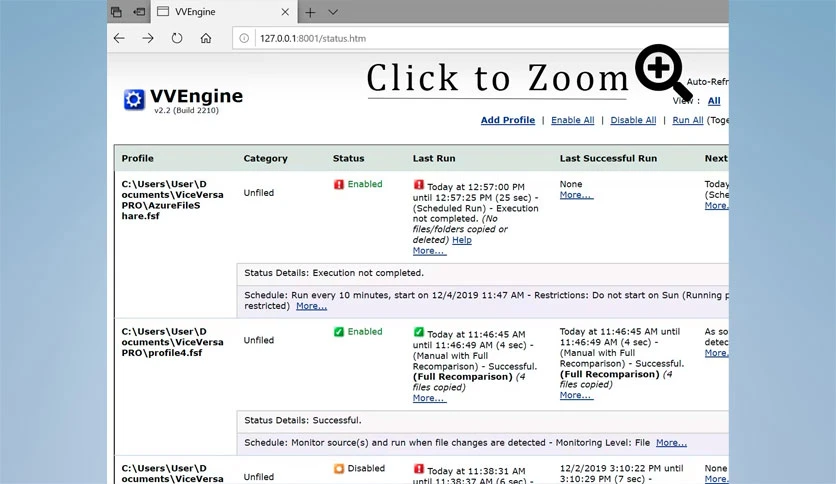Click green status icon for profile4.fsf
The width and height of the screenshot is (836, 484).
click(x=339, y=332)
